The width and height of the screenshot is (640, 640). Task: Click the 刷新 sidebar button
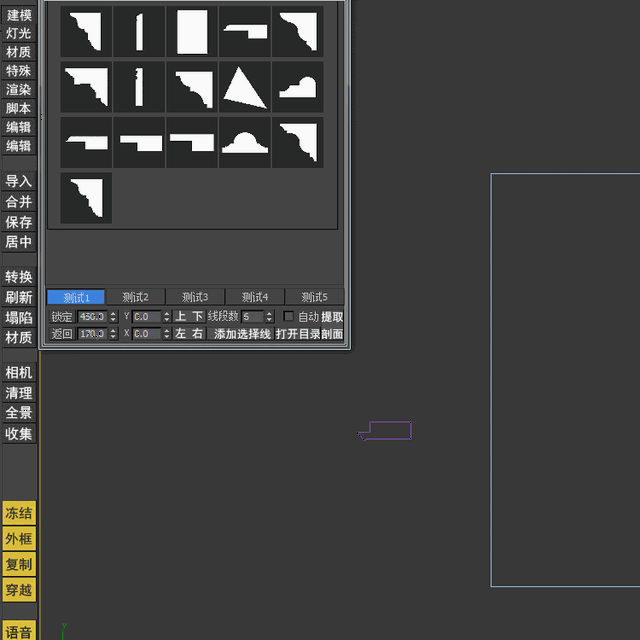click(x=19, y=297)
